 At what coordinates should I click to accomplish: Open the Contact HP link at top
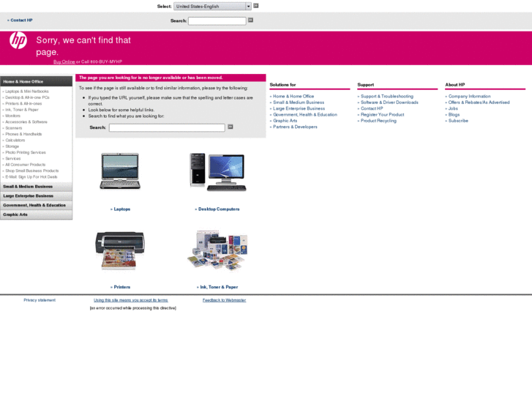pyautogui.click(x=21, y=20)
